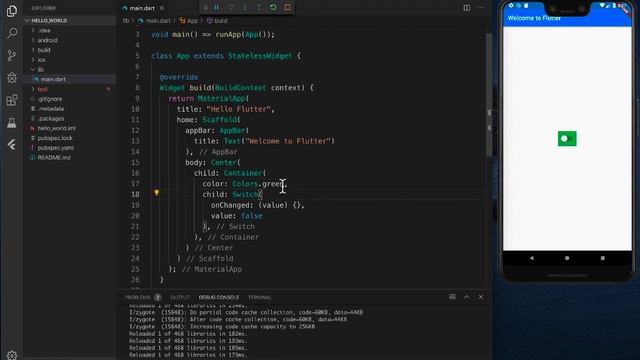640x360 pixels.
Task: Select the main.dart editor tab
Action: click(141, 8)
